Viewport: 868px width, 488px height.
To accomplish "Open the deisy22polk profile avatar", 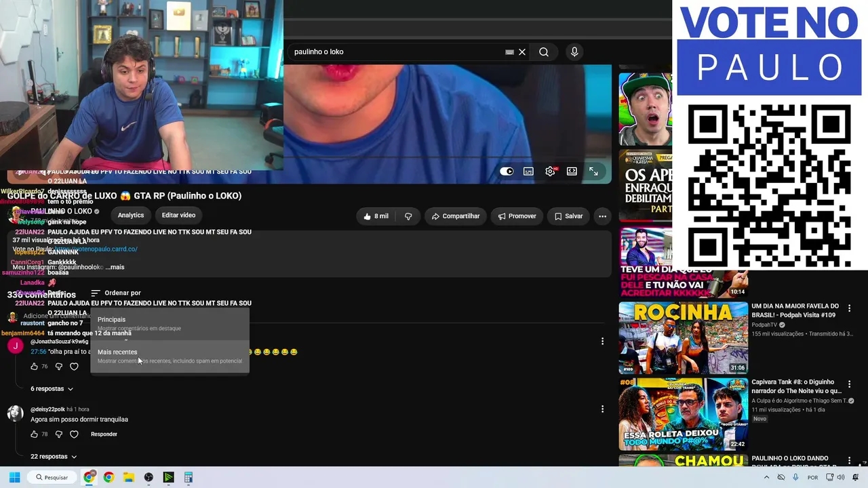I will [15, 413].
